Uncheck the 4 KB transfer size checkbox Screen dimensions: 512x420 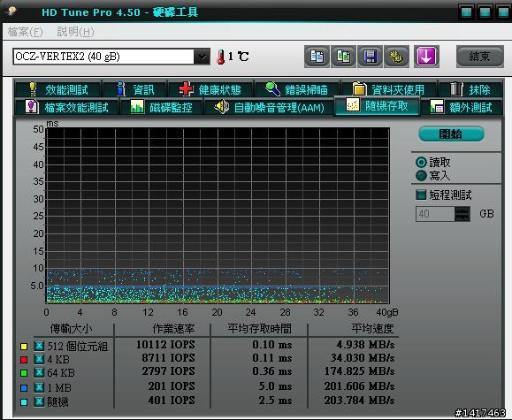(x=39, y=359)
